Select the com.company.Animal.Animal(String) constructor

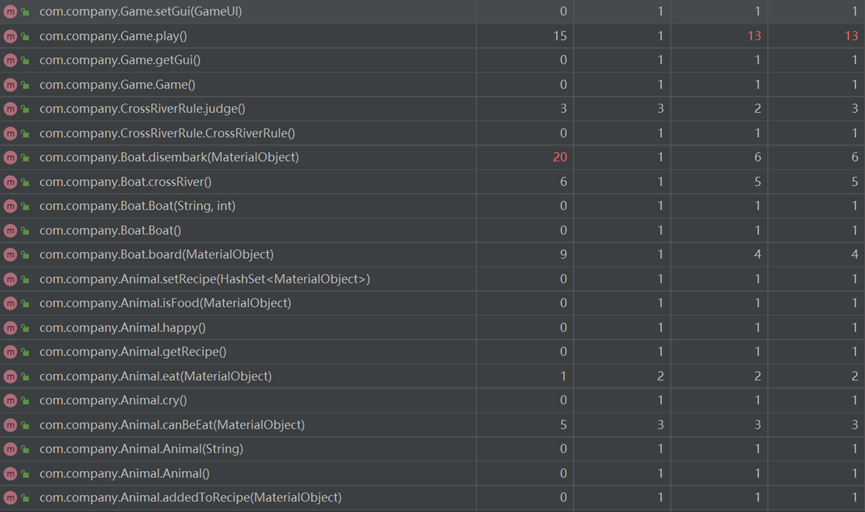tap(141, 449)
